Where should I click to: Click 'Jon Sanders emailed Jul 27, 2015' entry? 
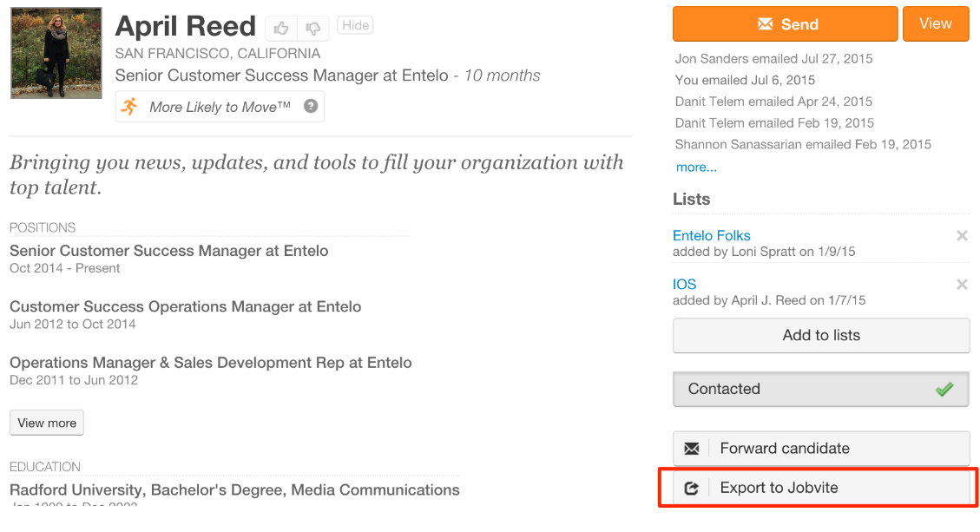773,59
